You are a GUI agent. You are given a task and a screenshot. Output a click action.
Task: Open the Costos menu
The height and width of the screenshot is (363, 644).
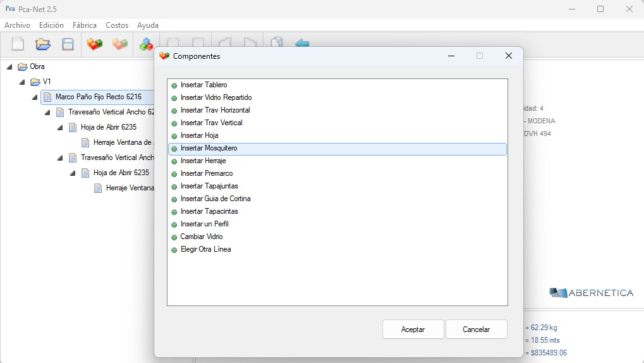point(117,25)
